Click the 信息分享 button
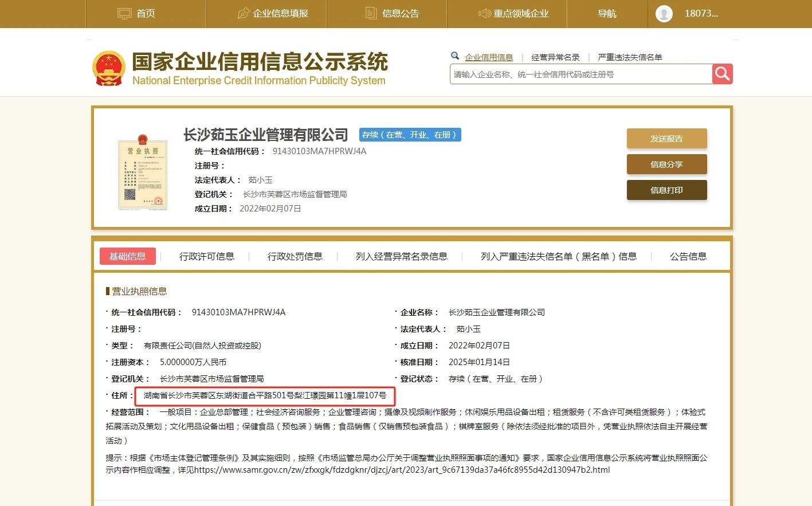This screenshot has height=506, width=812. point(666,164)
